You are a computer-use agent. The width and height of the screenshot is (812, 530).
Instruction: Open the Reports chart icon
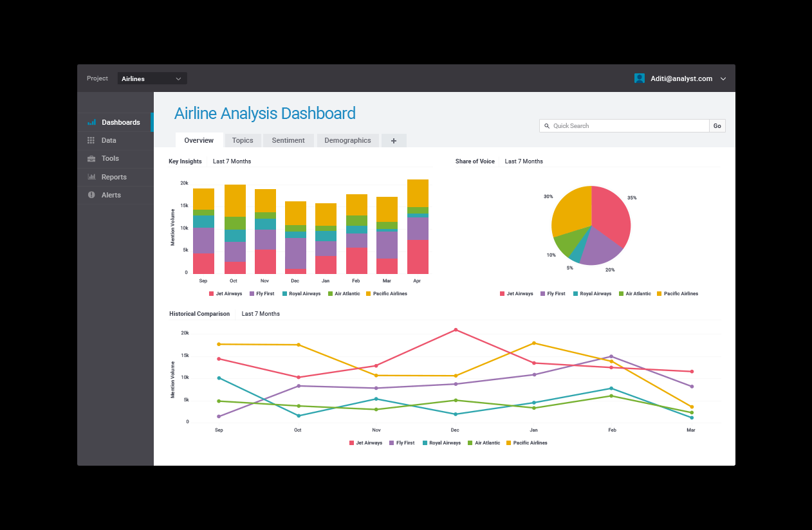(91, 176)
